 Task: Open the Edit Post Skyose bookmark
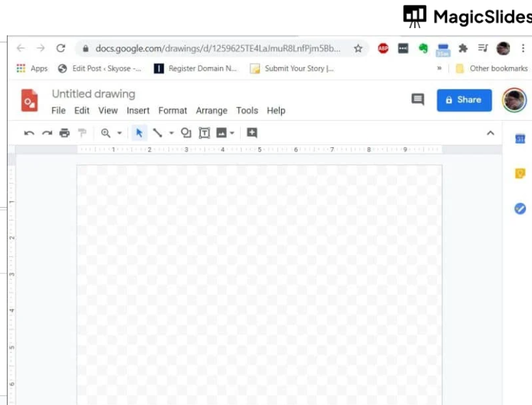[x=99, y=69]
